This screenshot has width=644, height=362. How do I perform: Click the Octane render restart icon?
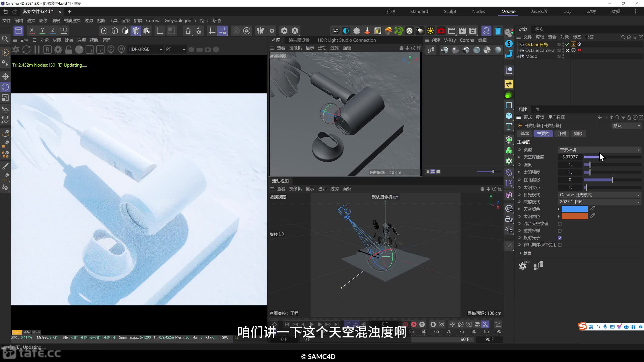(26, 50)
